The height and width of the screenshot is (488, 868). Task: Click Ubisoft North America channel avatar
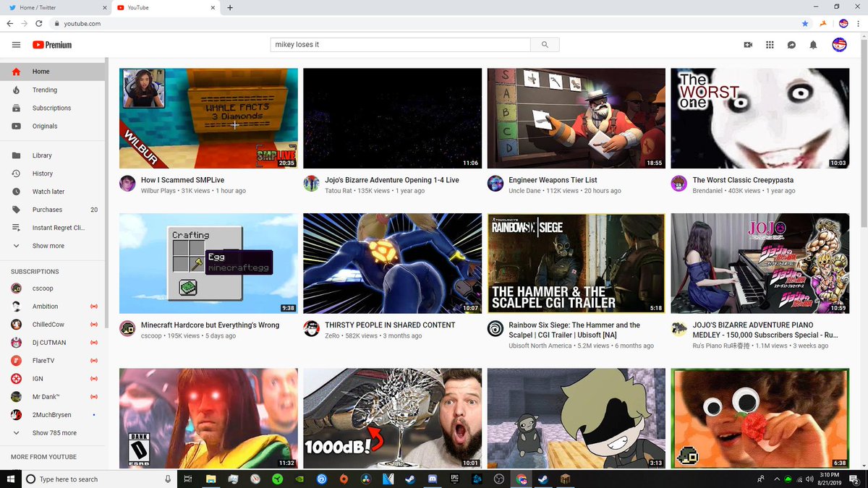495,328
